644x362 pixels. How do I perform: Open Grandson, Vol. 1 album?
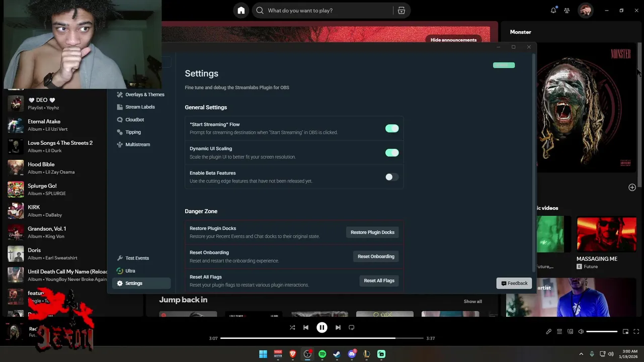pyautogui.click(x=55, y=232)
